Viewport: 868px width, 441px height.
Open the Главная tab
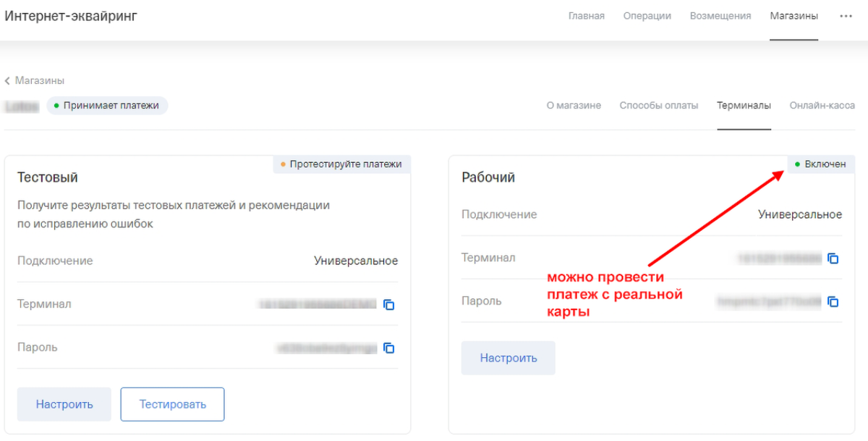(587, 16)
